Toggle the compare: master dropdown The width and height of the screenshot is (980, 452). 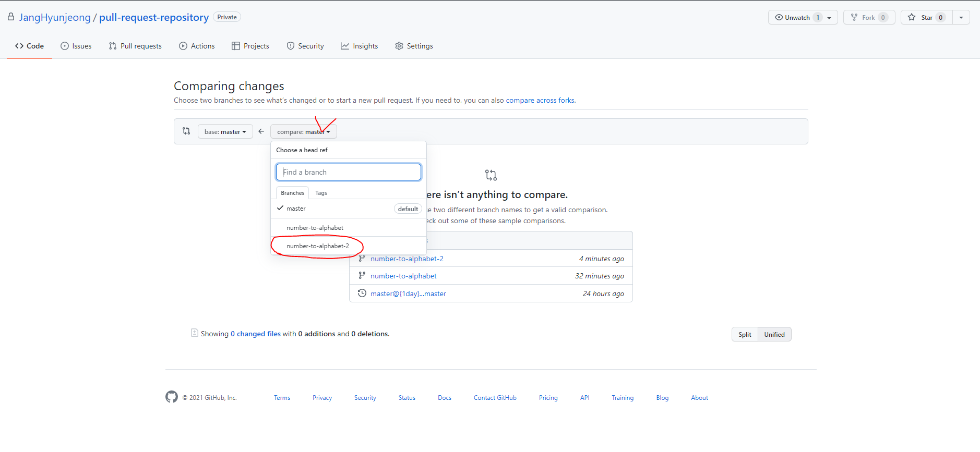[x=304, y=131]
